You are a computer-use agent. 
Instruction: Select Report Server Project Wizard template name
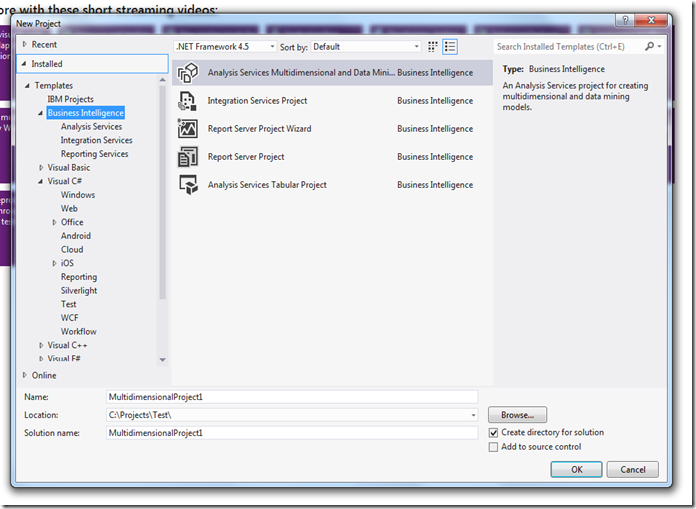(x=259, y=129)
